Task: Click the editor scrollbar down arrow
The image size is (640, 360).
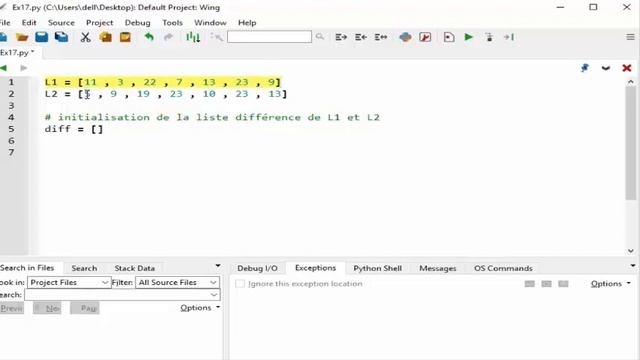Action: [x=631, y=251]
